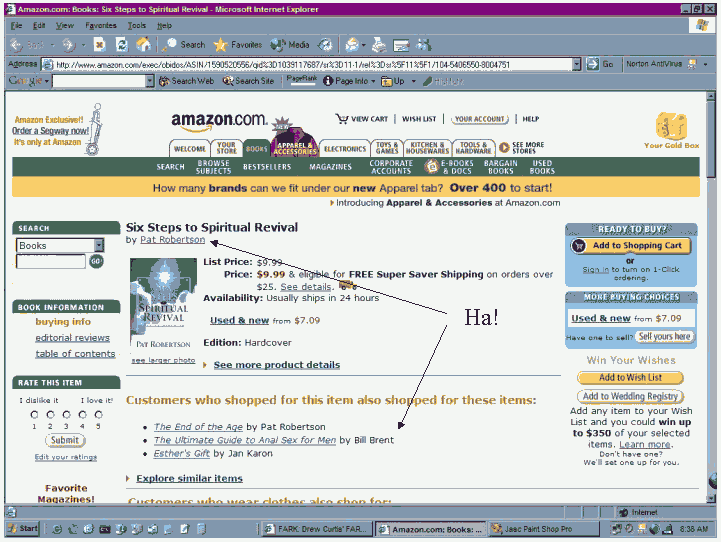Select rating 5 'I love it' radio

coord(98,414)
